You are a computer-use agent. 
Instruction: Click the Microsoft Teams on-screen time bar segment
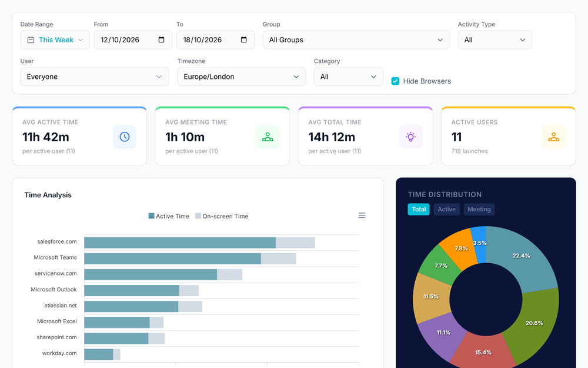pyautogui.click(x=279, y=258)
